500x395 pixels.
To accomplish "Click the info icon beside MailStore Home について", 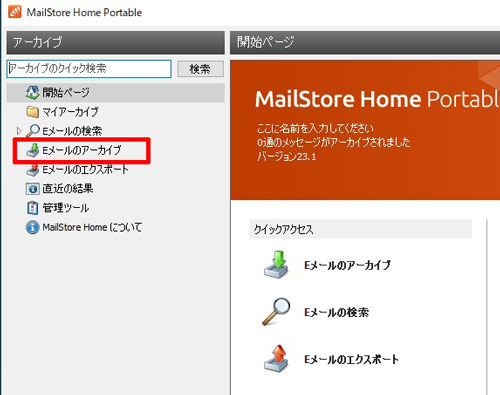I will coord(32,227).
